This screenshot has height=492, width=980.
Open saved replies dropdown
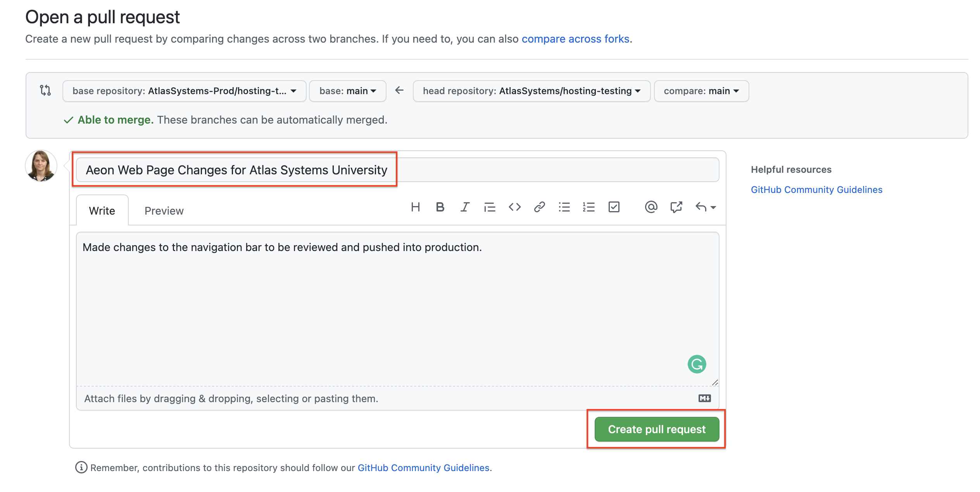pos(706,207)
